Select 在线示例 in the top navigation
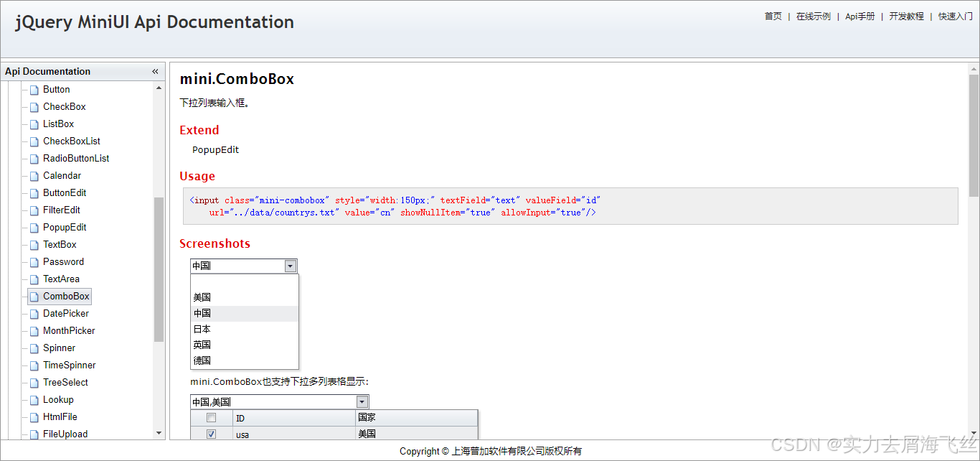The width and height of the screenshot is (980, 461). [814, 16]
